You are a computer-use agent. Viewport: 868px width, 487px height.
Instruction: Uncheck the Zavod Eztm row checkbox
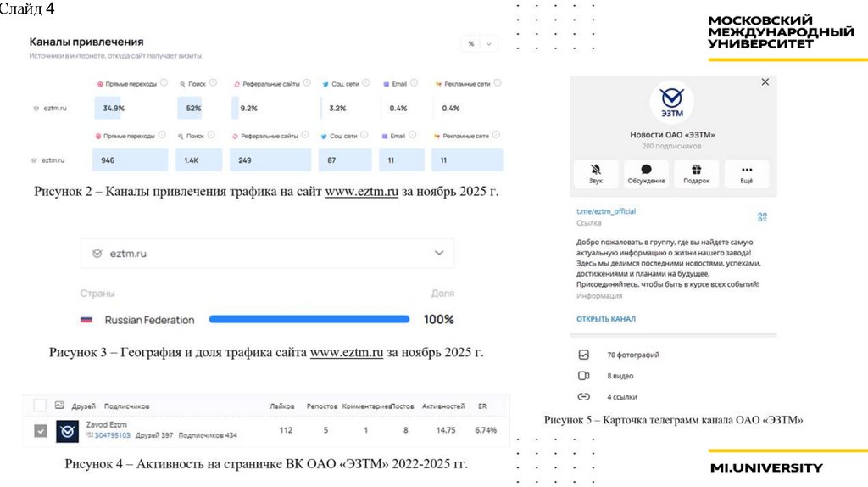pyautogui.click(x=41, y=430)
